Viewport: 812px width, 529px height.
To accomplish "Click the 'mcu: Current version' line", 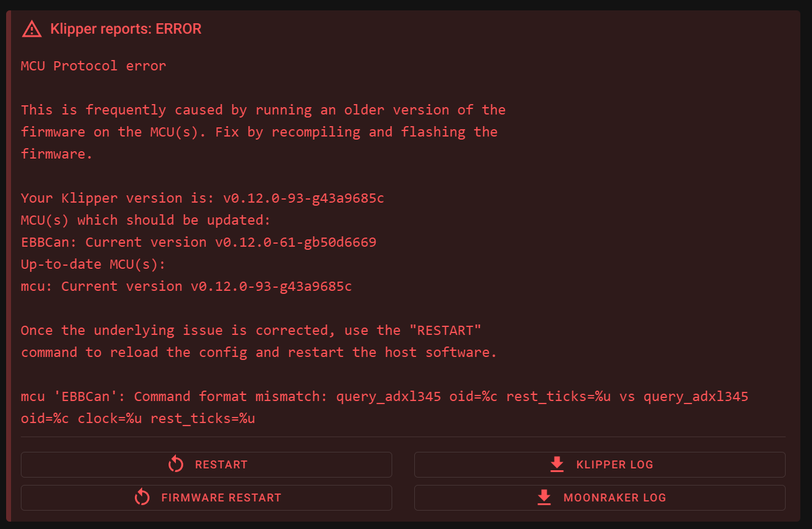I will [x=186, y=286].
